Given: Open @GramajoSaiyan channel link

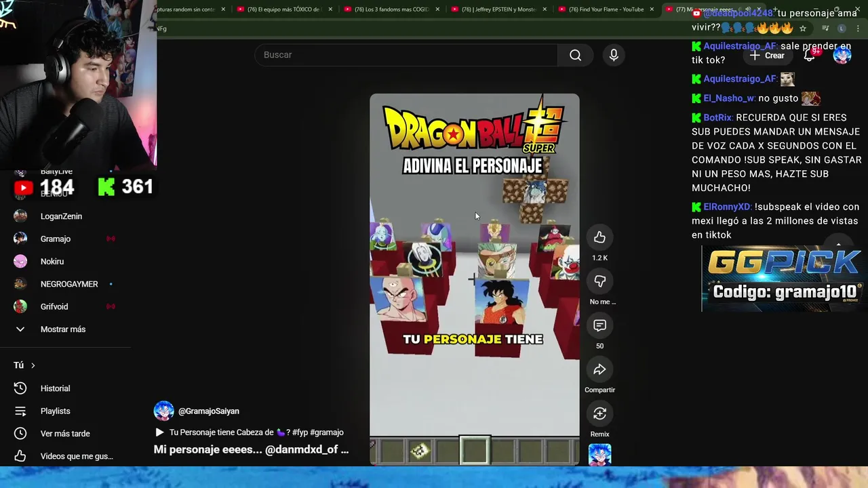Looking at the screenshot, I should tap(209, 411).
